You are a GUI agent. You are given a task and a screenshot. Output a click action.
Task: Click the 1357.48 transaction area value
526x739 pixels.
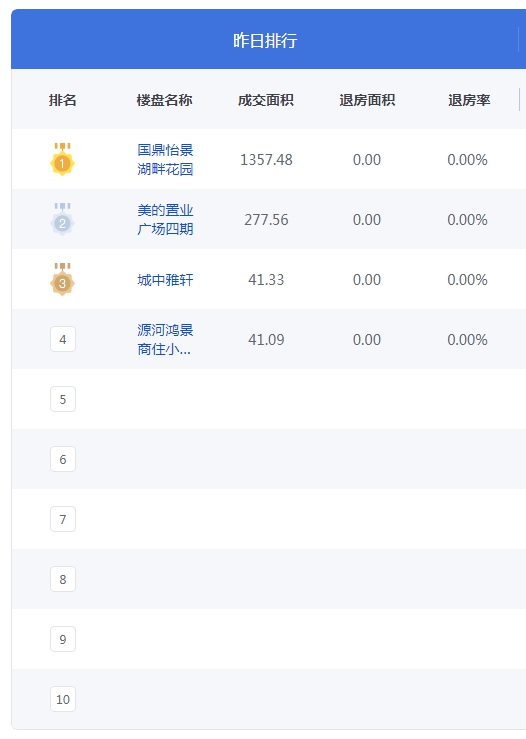point(266,160)
